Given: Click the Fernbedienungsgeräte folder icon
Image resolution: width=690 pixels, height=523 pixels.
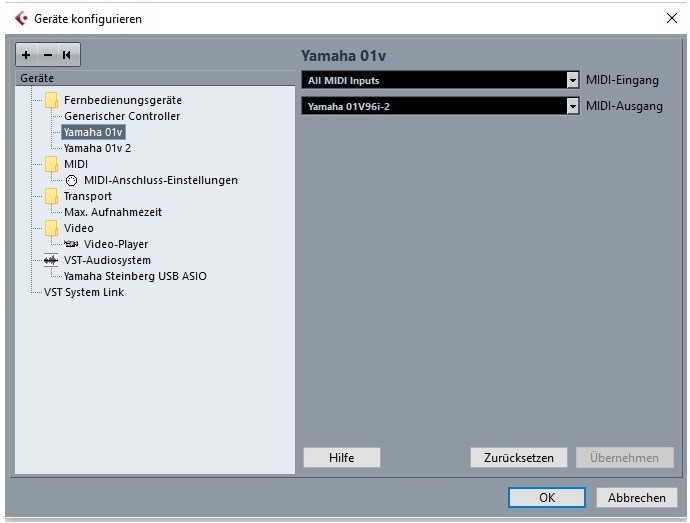Looking at the screenshot, I should (x=51, y=100).
